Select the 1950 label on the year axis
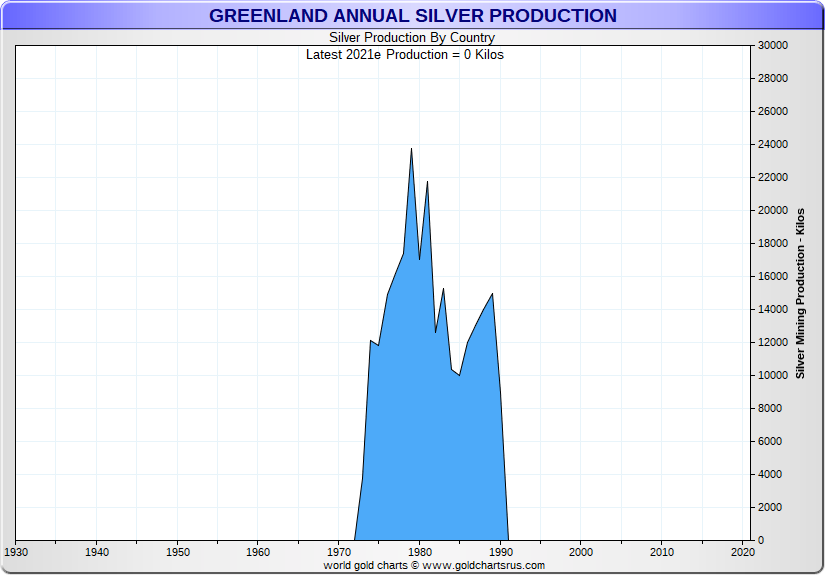 177,552
